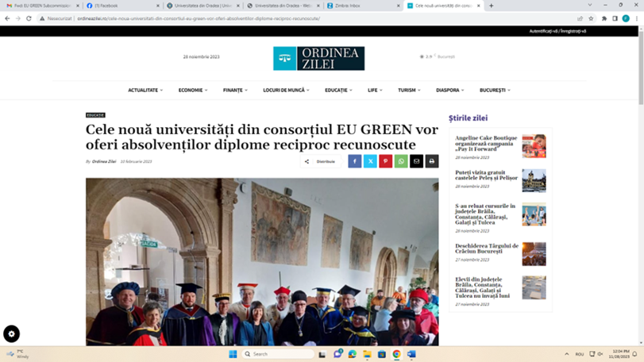
Task: Open the Angeline Cake Boutique article
Action: coord(486,141)
